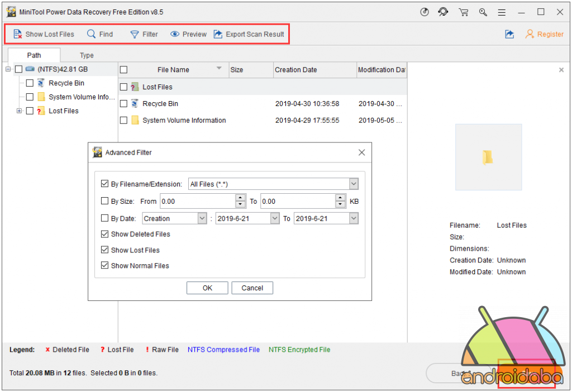Tick the Lost Files checkbox in tree
Viewport: 572px width, 392px height.
[x=30, y=111]
